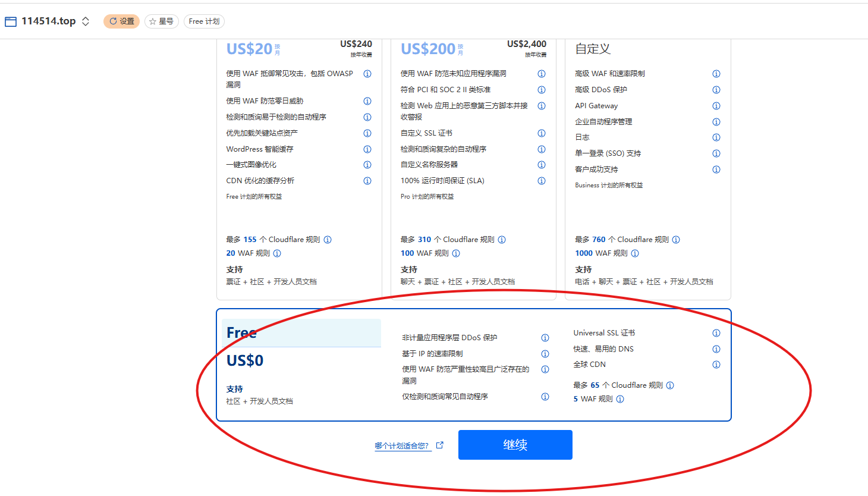The image size is (868, 496).
Task: Click the US$200 monthly price
Action: 428,49
